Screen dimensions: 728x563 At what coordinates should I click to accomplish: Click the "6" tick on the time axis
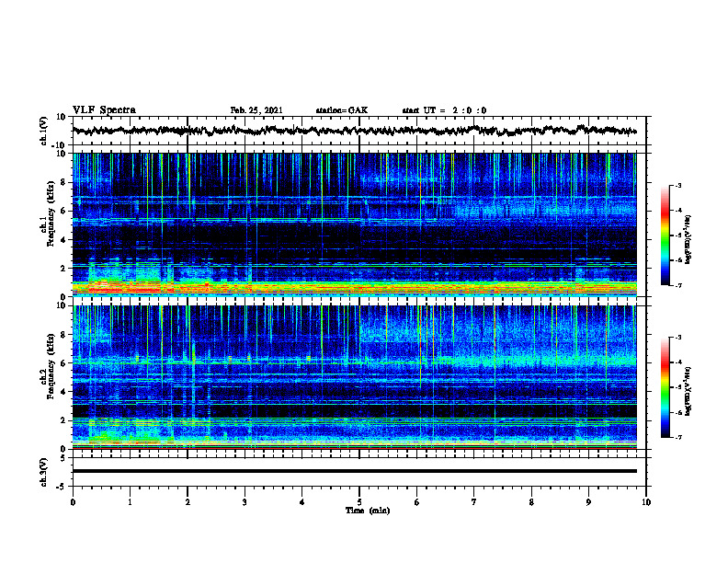417,502
